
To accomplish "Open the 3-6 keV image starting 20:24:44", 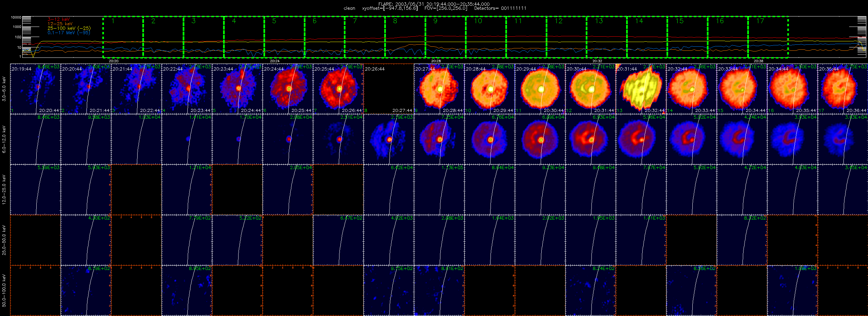I will pyautogui.click(x=288, y=89).
